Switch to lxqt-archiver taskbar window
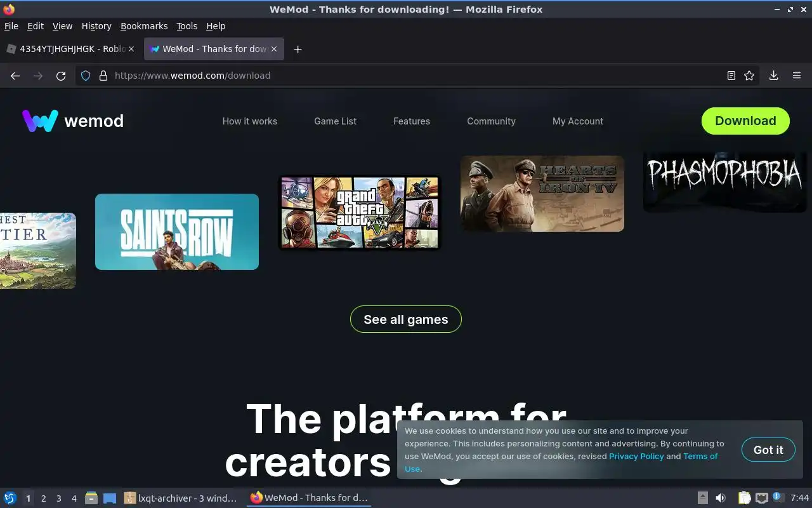This screenshot has width=812, height=508. (181, 498)
